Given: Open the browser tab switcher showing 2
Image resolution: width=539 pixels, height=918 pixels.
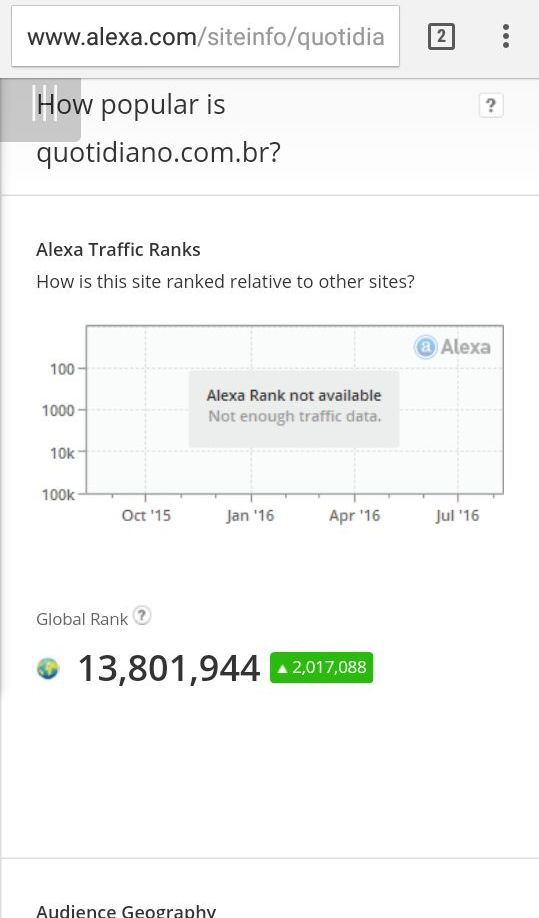Looking at the screenshot, I should click(x=441, y=37).
